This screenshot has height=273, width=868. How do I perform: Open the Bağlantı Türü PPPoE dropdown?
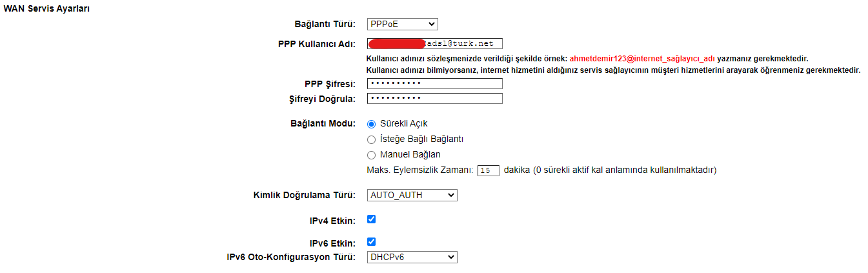(402, 25)
